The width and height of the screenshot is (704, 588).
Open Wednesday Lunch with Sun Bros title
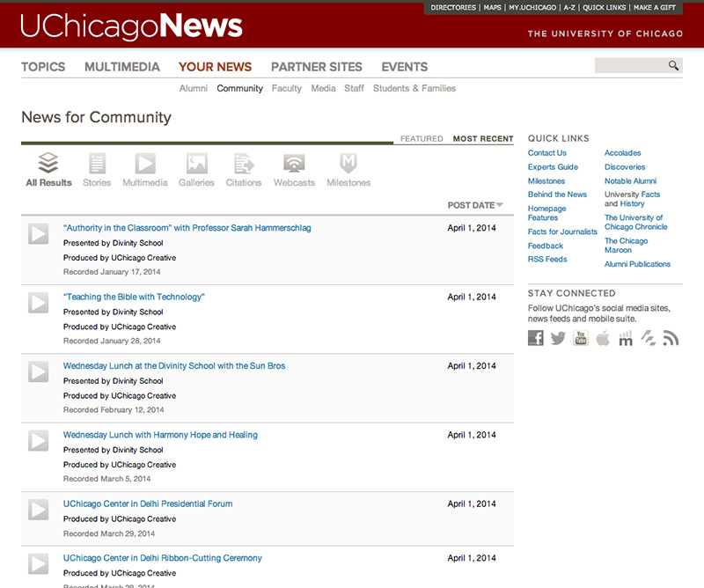(x=174, y=366)
